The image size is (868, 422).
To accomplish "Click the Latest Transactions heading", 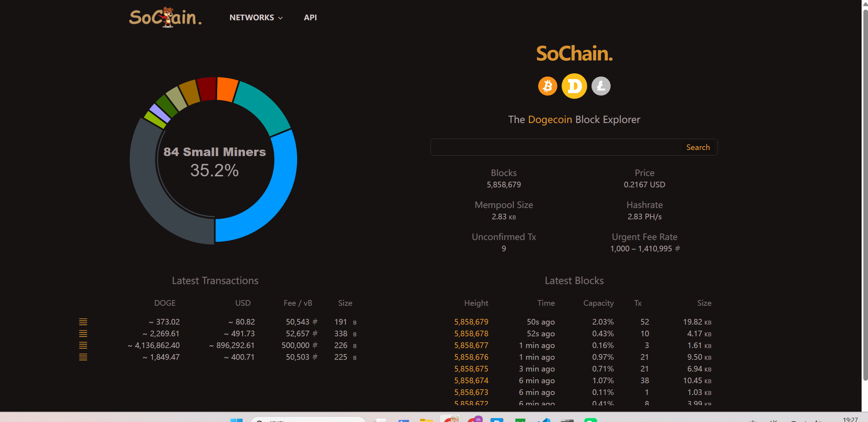I will pos(215,281).
